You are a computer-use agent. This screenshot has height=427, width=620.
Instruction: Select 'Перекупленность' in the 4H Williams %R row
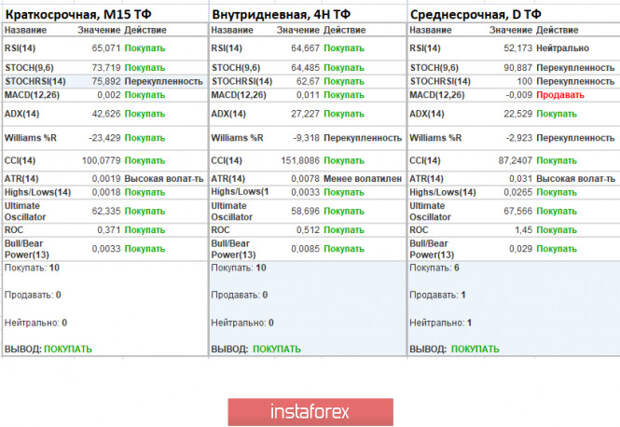pyautogui.click(x=363, y=138)
